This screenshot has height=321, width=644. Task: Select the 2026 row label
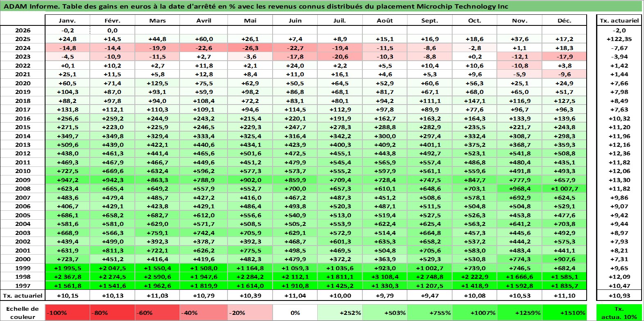click(23, 30)
